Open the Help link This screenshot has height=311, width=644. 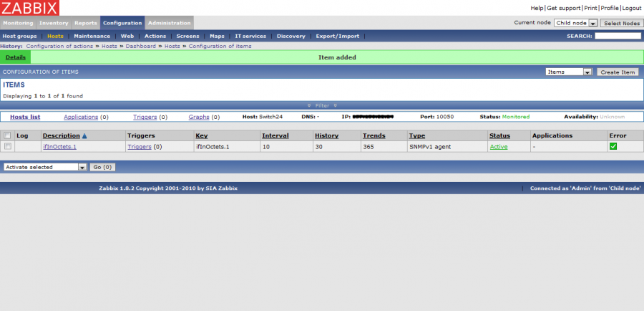coord(537,8)
